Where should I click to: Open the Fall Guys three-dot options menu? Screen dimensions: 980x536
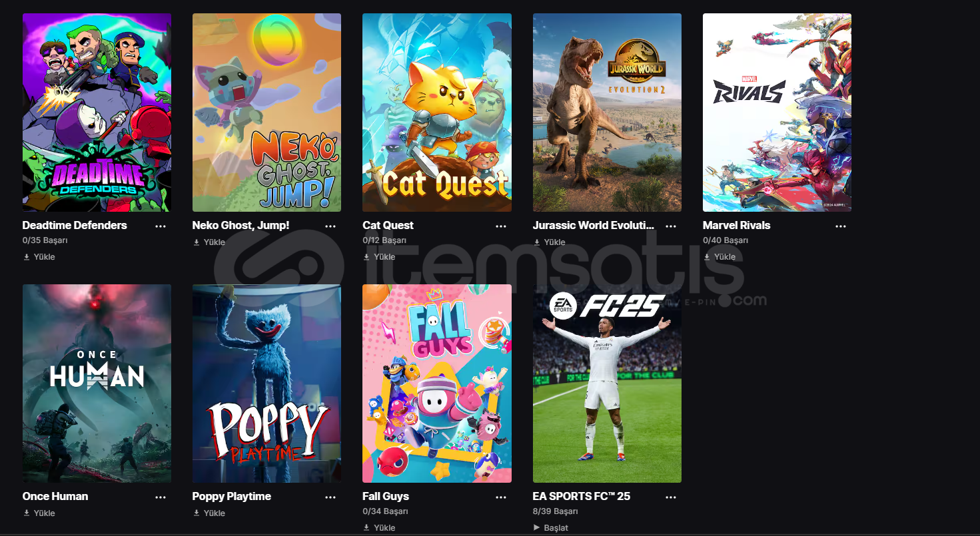pyautogui.click(x=501, y=497)
